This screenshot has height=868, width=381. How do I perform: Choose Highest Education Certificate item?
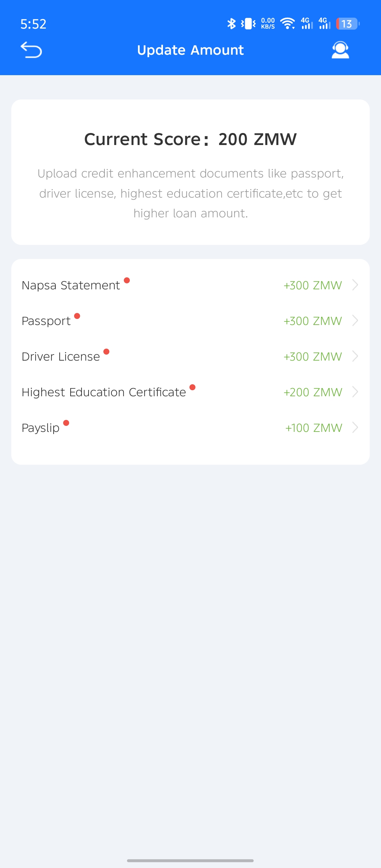point(104,392)
